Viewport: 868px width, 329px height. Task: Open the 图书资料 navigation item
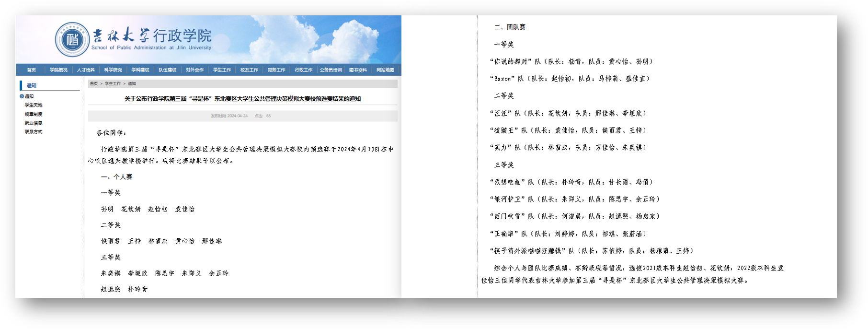coord(358,70)
